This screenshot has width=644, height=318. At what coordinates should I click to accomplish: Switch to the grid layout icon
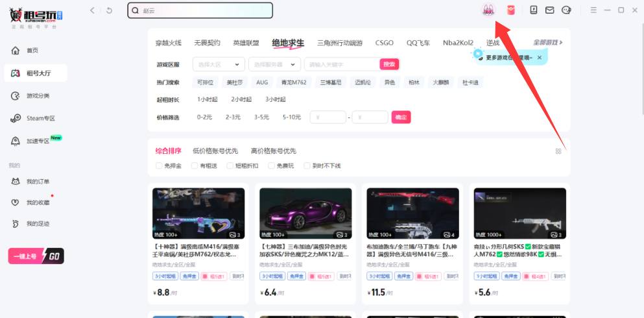[558, 151]
